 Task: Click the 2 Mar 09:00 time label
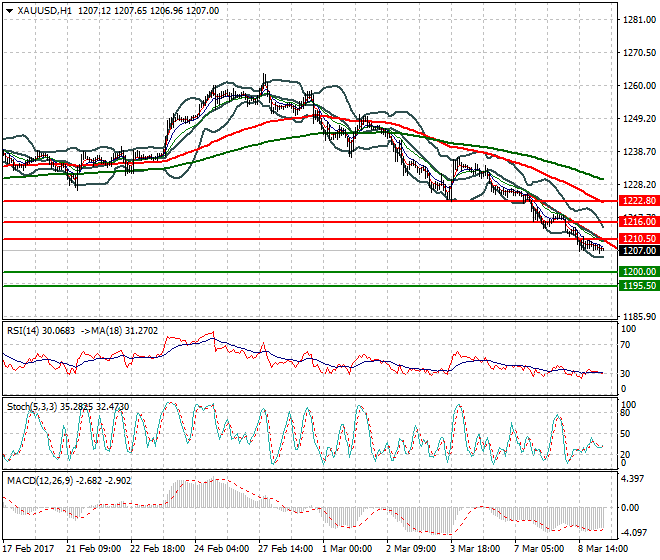(x=411, y=549)
